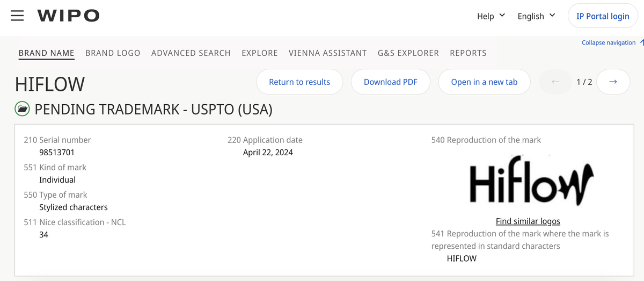Open the Reports tab
The image size is (644, 281).
[x=468, y=53]
